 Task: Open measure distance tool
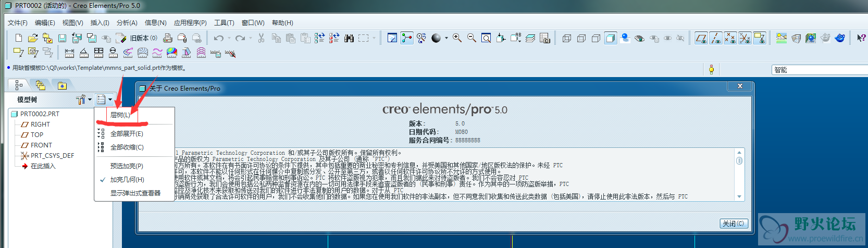[x=69, y=52]
